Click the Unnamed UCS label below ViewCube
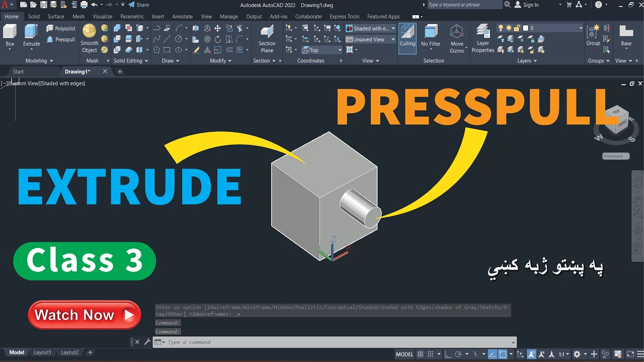 pos(616,156)
